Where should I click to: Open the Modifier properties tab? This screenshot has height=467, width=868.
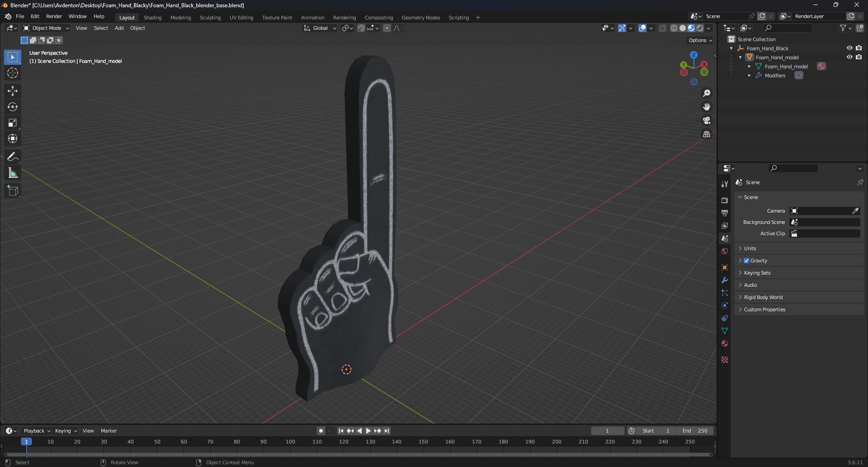point(725,280)
